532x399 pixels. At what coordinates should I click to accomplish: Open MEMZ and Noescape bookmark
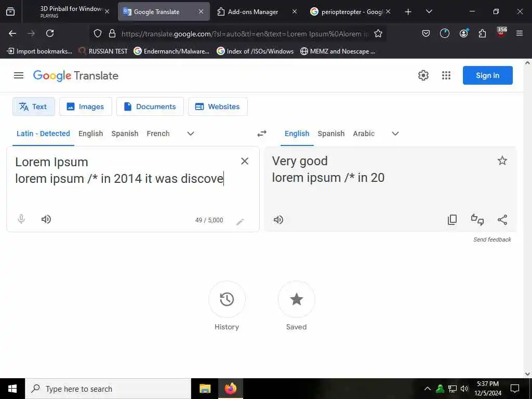[x=338, y=51]
